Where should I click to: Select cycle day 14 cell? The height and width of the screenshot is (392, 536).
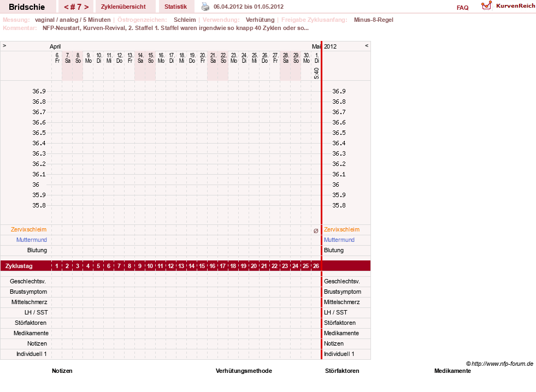[191, 266]
